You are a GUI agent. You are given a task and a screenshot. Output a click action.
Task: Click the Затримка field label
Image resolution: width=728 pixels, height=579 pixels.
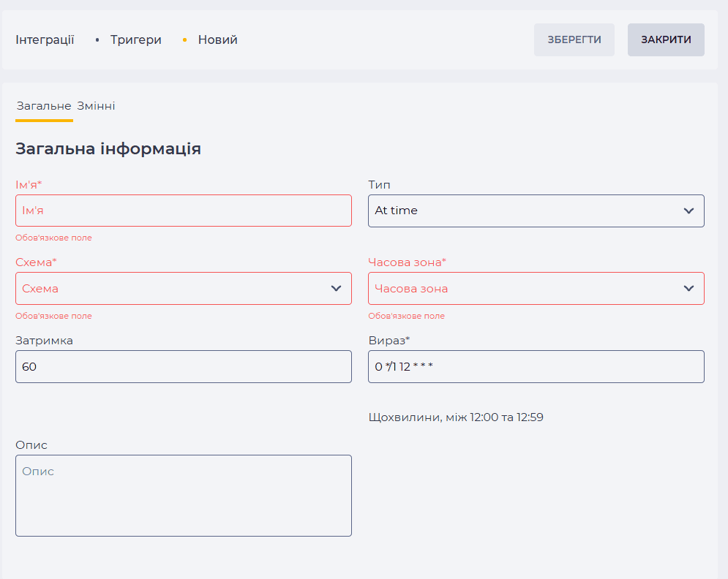(x=44, y=341)
